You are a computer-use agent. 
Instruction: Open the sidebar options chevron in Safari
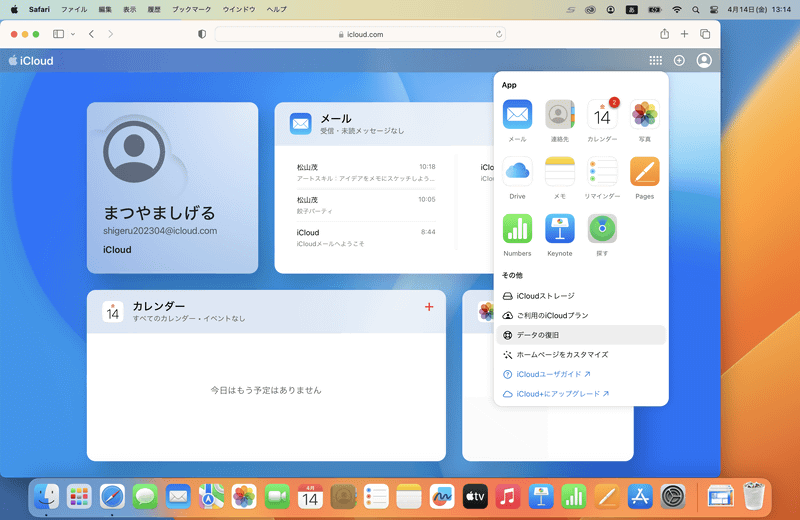(x=73, y=34)
